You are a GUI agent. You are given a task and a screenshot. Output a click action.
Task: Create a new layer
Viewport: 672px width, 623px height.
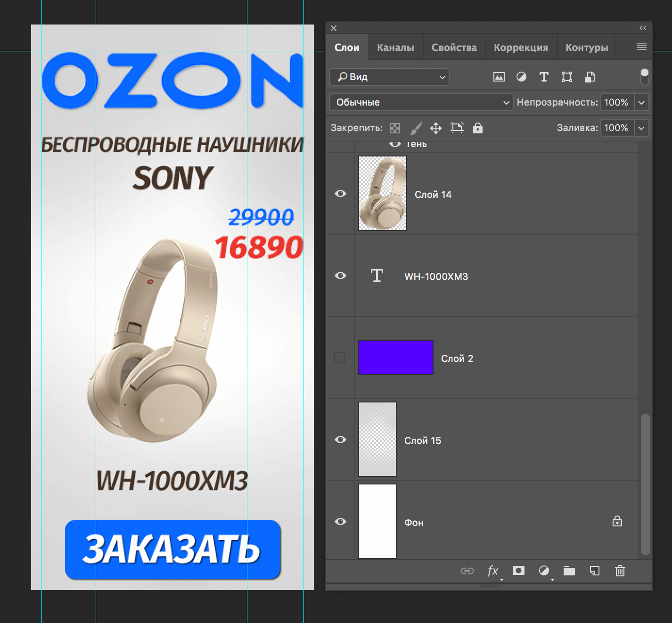594,571
